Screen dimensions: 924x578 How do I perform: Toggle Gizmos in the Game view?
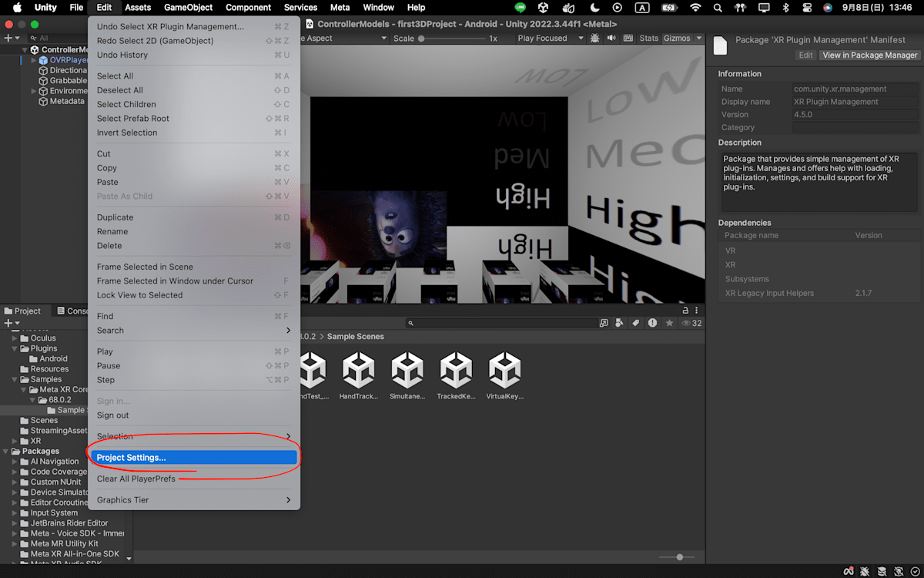677,39
